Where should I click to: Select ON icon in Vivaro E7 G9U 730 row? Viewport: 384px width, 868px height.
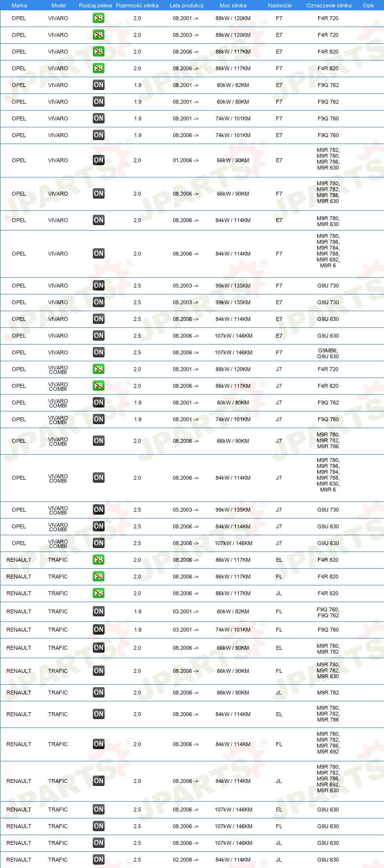tap(99, 302)
